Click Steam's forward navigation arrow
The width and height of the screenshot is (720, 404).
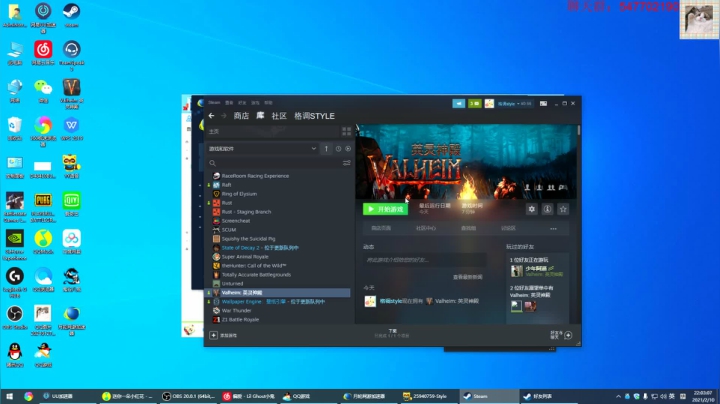(224, 116)
